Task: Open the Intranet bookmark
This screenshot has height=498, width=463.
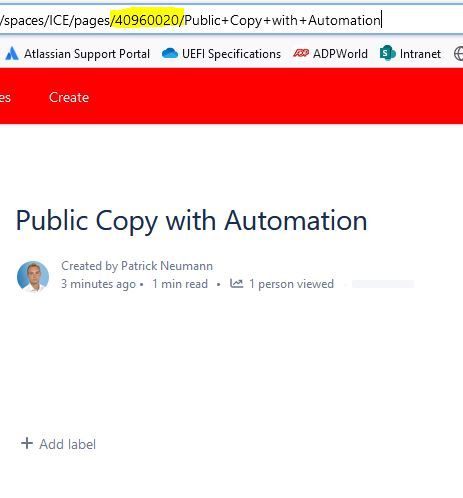Action: pos(410,54)
